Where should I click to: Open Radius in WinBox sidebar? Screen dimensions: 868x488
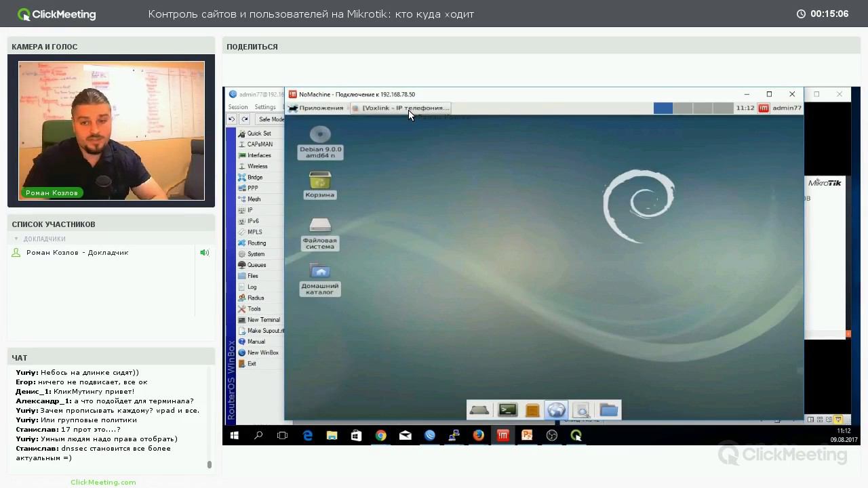256,298
